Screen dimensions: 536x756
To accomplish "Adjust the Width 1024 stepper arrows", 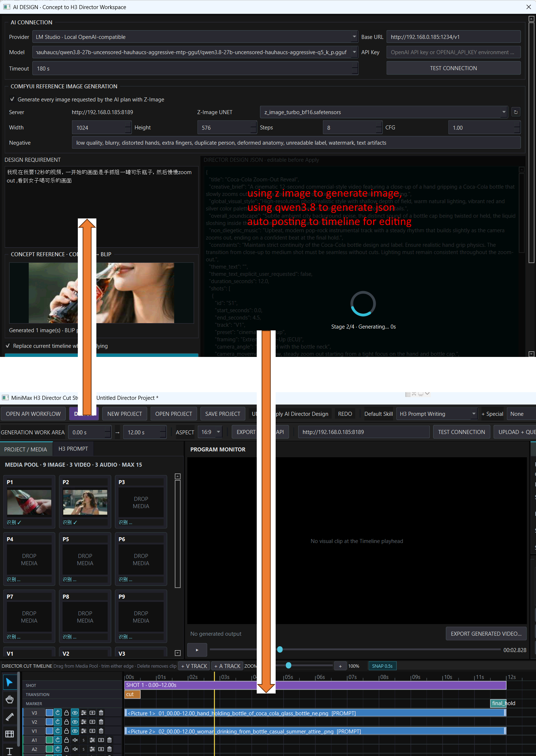I will [128, 128].
